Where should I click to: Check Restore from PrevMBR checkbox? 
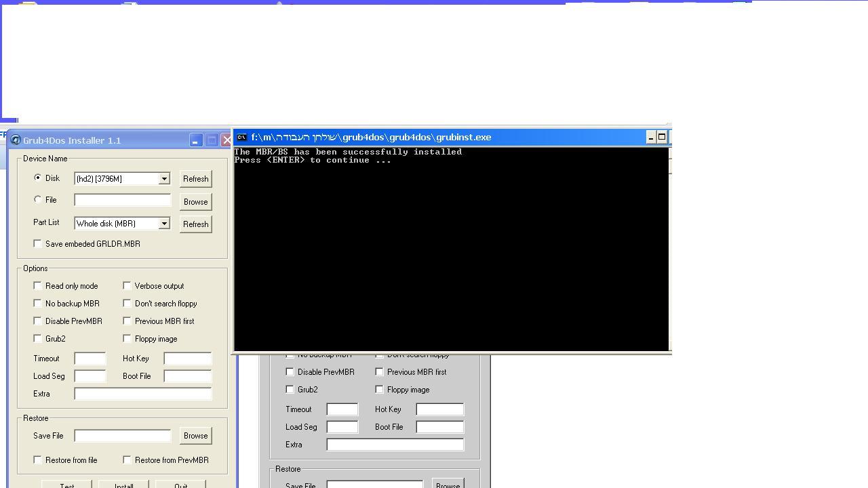[127, 460]
